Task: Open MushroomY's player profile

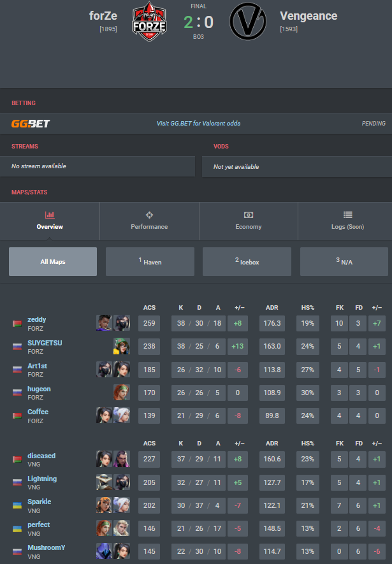Action: [x=47, y=547]
